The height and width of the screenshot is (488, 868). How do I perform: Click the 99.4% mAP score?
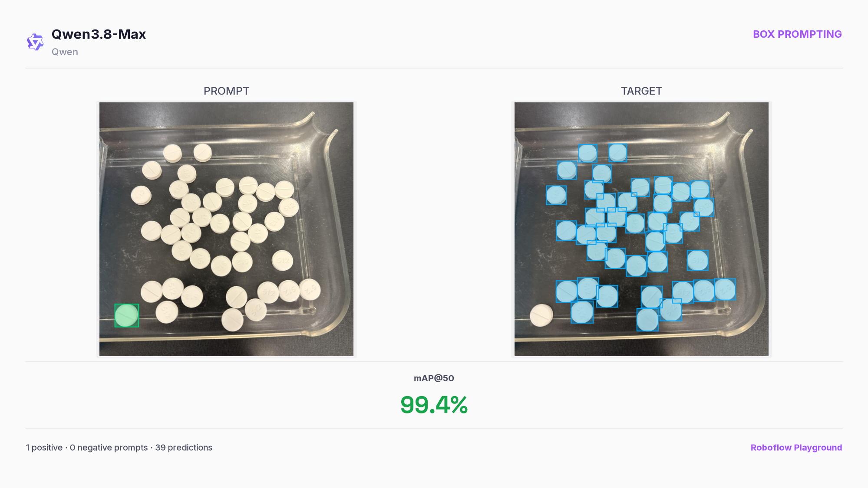[x=434, y=405]
